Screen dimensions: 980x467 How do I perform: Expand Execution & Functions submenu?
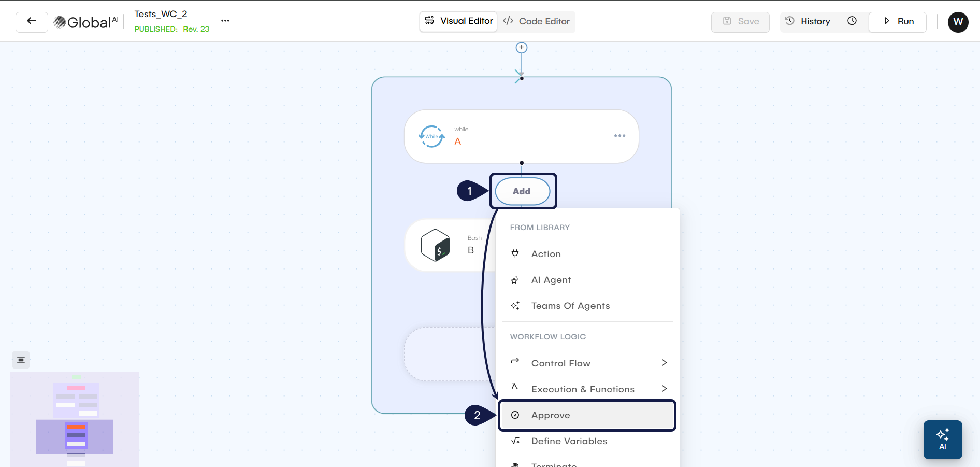[x=588, y=389]
